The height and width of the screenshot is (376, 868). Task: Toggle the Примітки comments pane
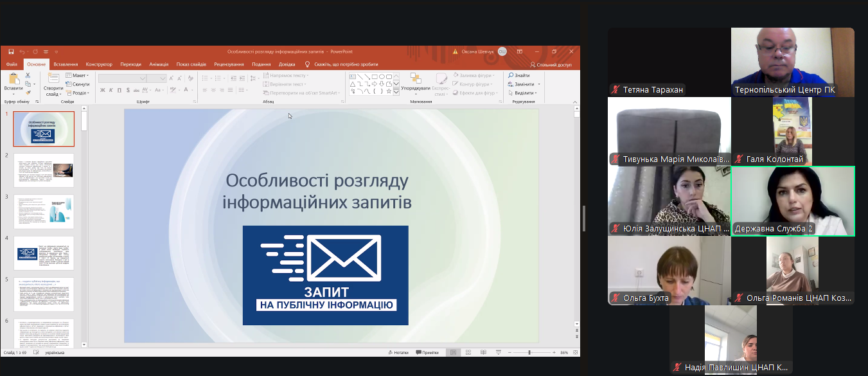pyautogui.click(x=427, y=352)
